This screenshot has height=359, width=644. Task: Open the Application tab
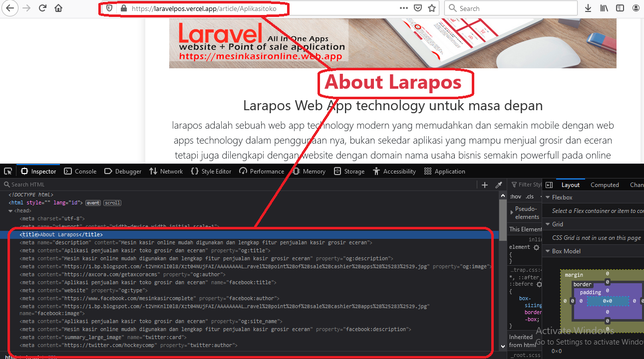click(x=444, y=171)
